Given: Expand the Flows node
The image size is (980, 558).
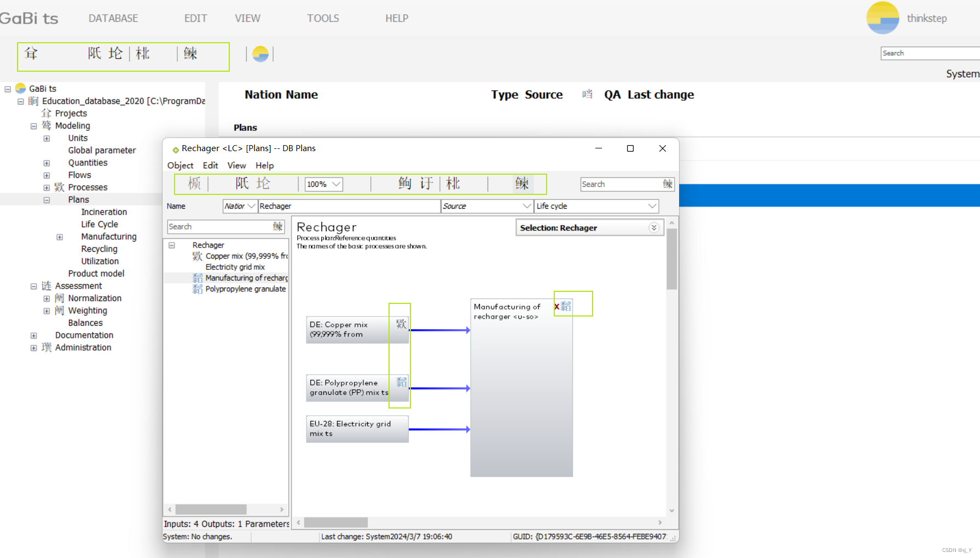Looking at the screenshot, I should pyautogui.click(x=47, y=175).
